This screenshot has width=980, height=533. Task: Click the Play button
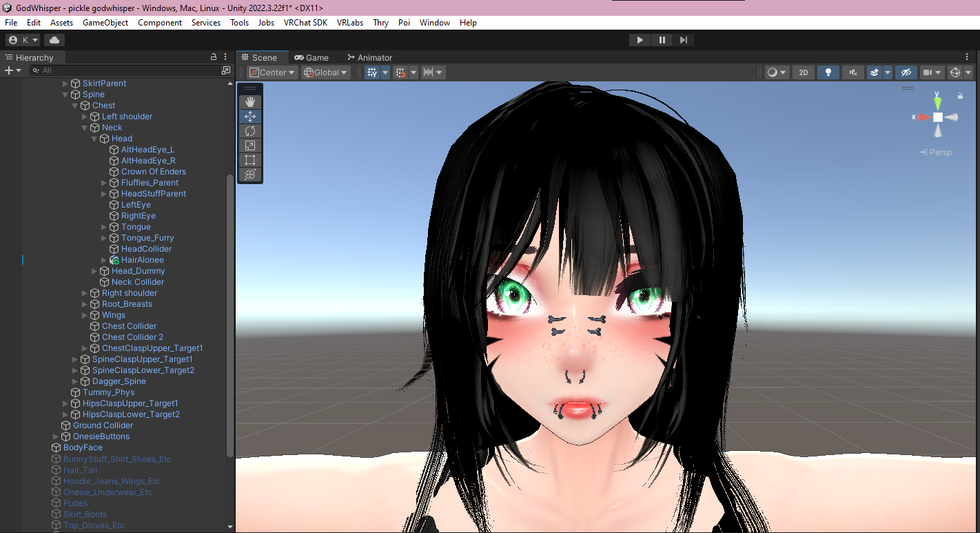click(640, 40)
